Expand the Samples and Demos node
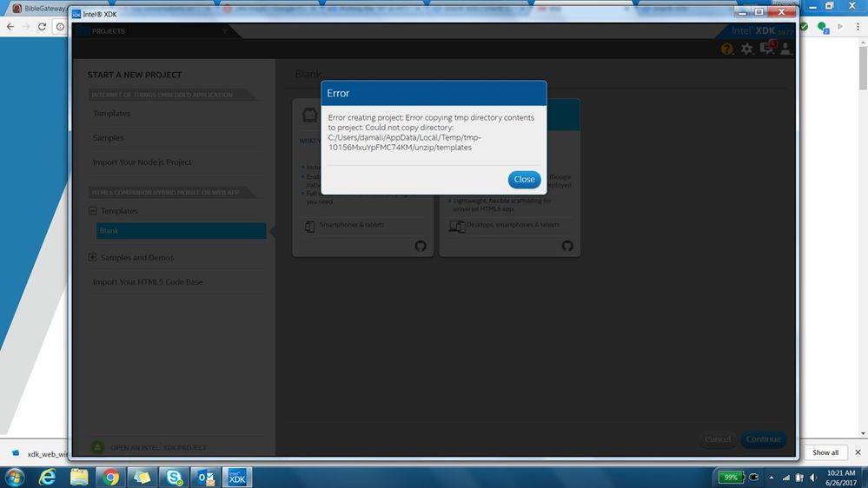The image size is (868, 488). pyautogui.click(x=93, y=257)
